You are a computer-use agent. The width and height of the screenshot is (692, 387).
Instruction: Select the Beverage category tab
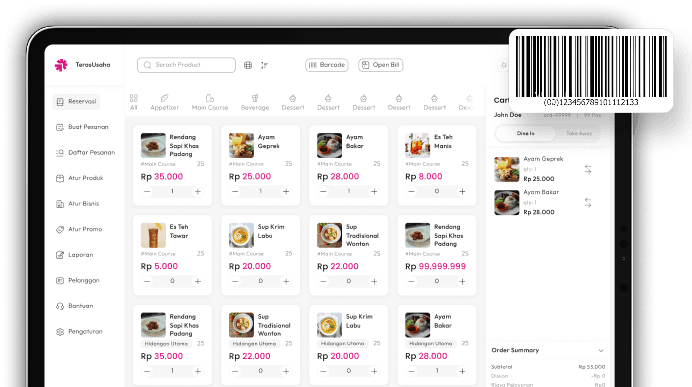(x=255, y=102)
